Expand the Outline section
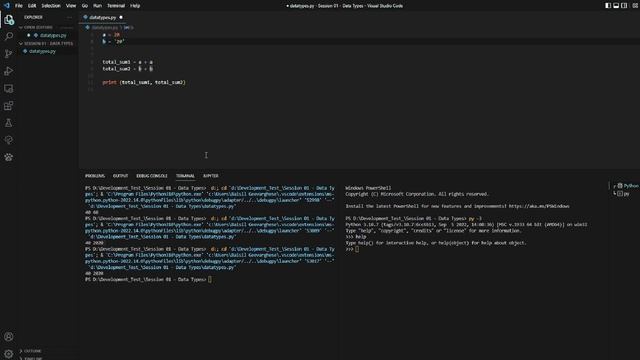The height and width of the screenshot is (360, 640). (31, 351)
